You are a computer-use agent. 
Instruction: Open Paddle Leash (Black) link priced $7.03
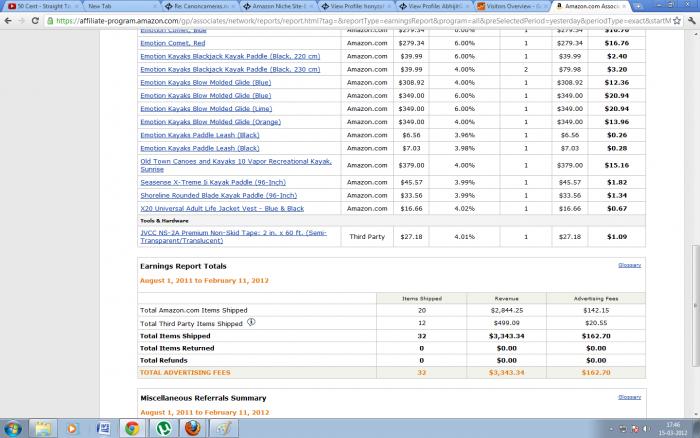pyautogui.click(x=200, y=148)
